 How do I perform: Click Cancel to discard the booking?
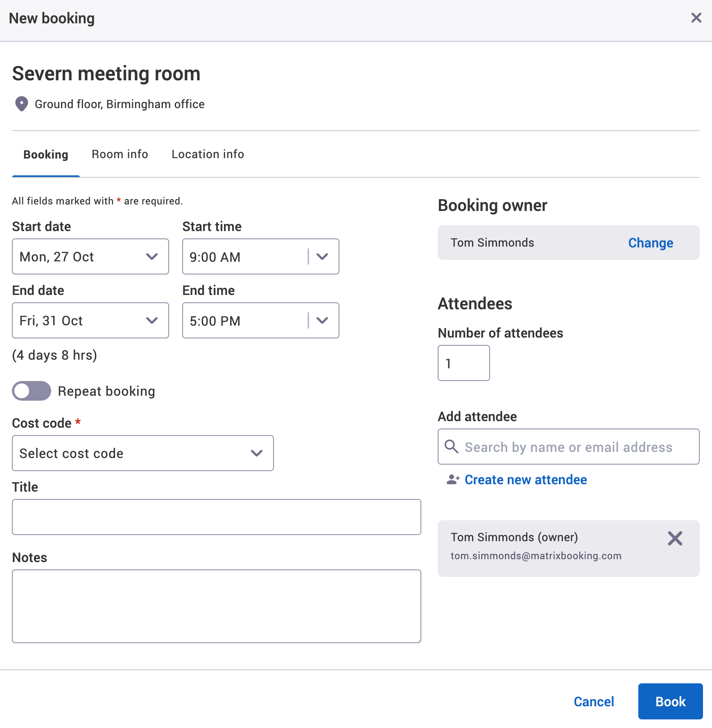click(x=594, y=701)
